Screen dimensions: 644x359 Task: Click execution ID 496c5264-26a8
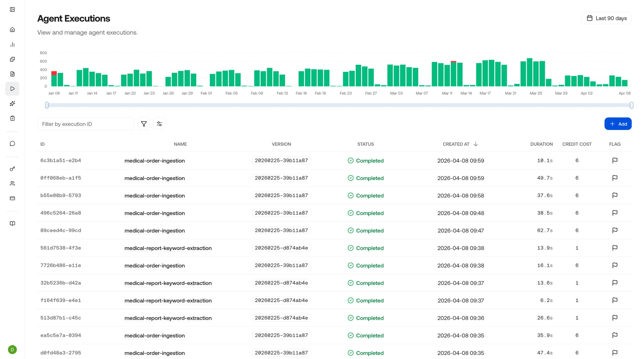click(61, 213)
